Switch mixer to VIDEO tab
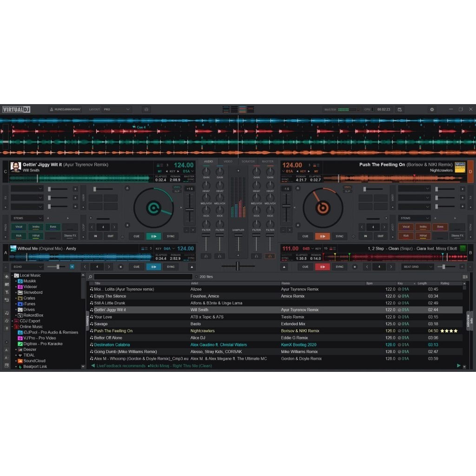 tap(228, 161)
